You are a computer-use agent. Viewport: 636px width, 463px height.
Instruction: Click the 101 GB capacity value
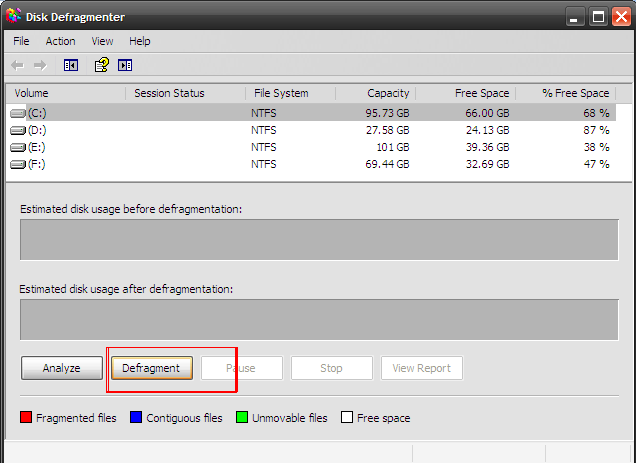(x=393, y=147)
